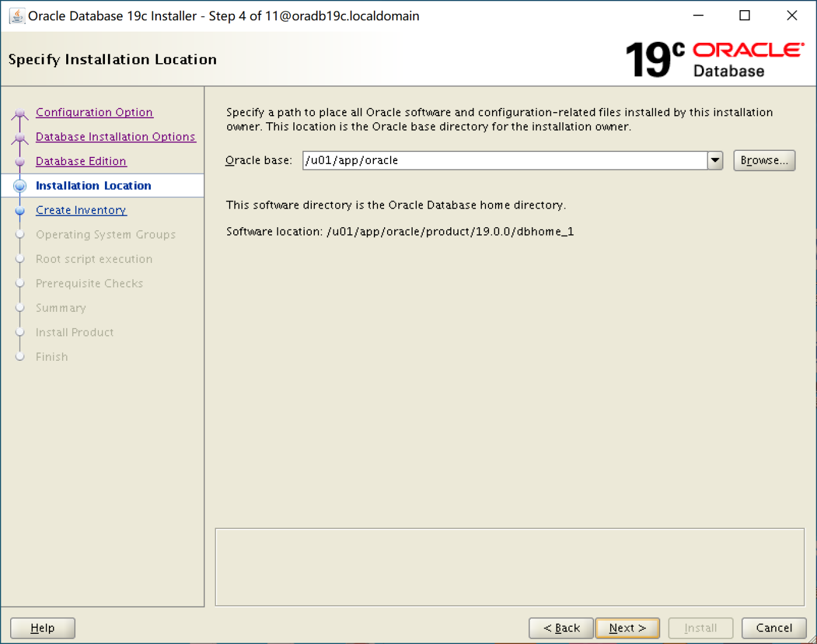Image resolution: width=817 pixels, height=644 pixels.
Task: Click the Finish step bullet
Action: 20,357
